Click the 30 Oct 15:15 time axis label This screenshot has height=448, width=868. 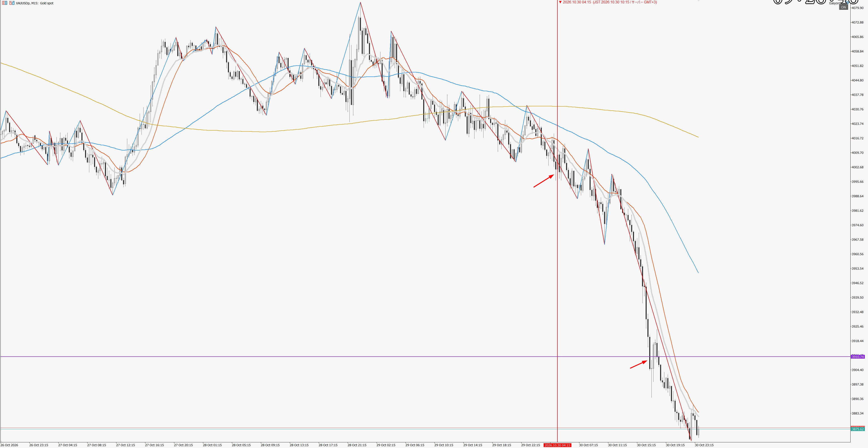pos(646,445)
